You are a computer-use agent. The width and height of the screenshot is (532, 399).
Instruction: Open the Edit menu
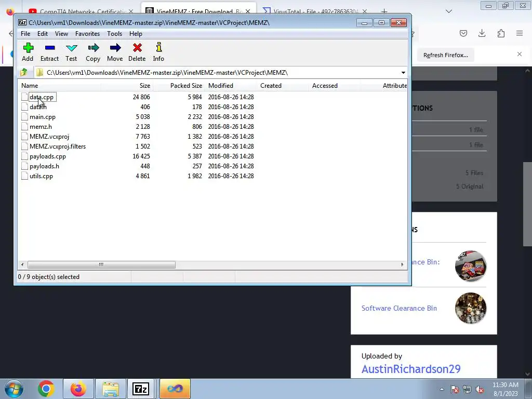(x=43, y=34)
